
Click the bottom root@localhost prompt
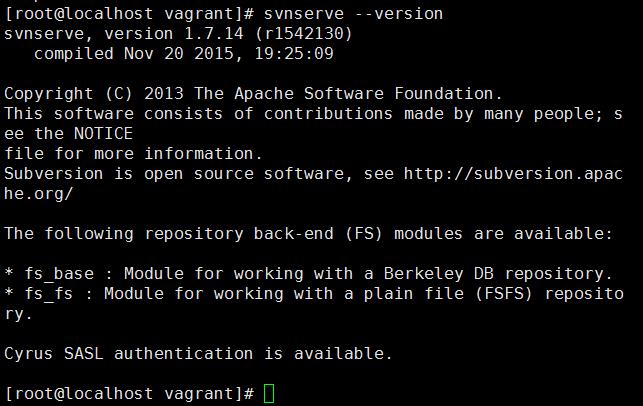129,394
